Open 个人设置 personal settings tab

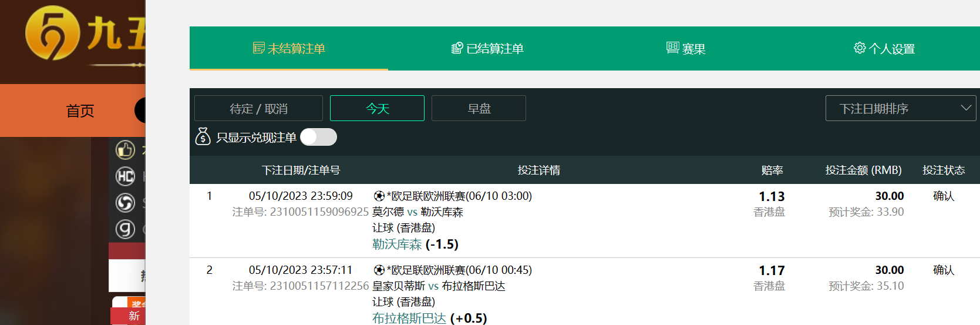point(884,48)
